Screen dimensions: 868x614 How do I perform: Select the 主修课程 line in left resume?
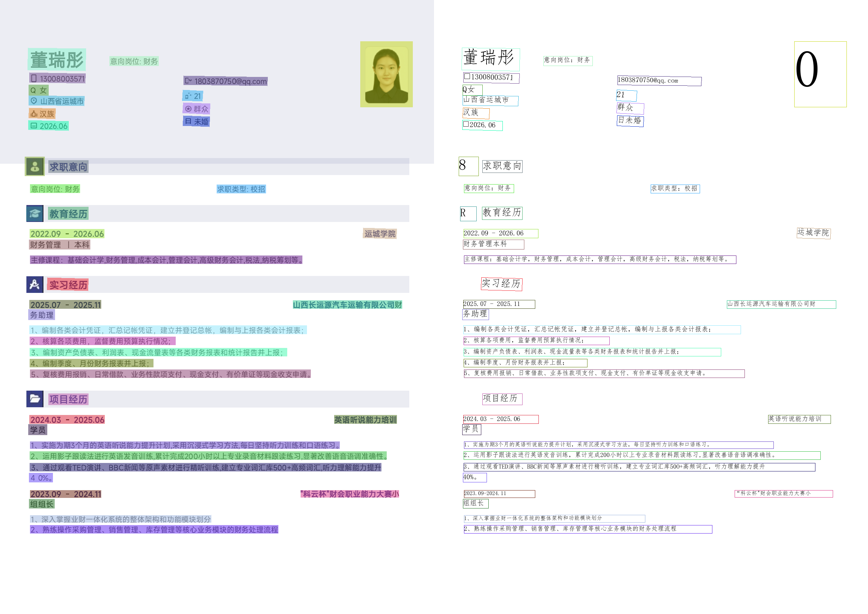(166, 260)
